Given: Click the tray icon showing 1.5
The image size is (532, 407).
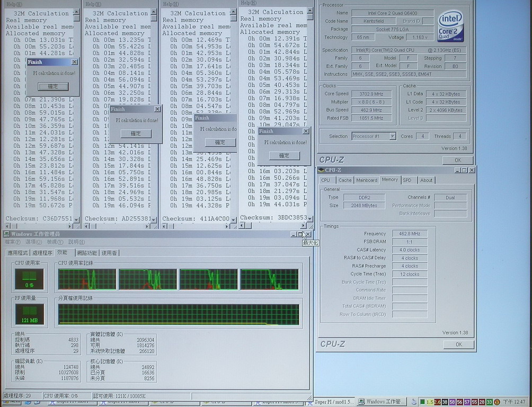Looking at the screenshot, I should click(430, 402).
